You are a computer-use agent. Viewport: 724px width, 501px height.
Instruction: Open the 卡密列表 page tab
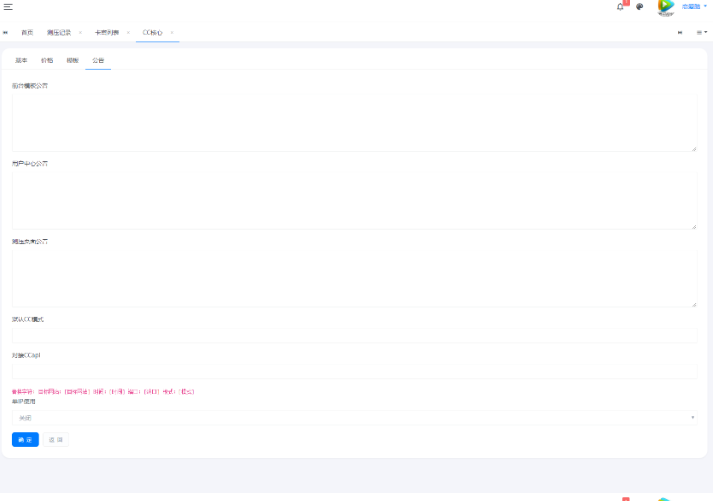[107, 32]
